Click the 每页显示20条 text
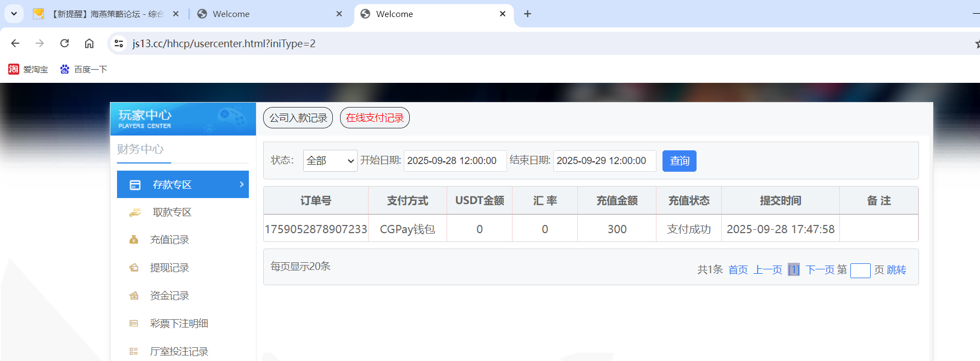This screenshot has width=980, height=361. [x=300, y=266]
